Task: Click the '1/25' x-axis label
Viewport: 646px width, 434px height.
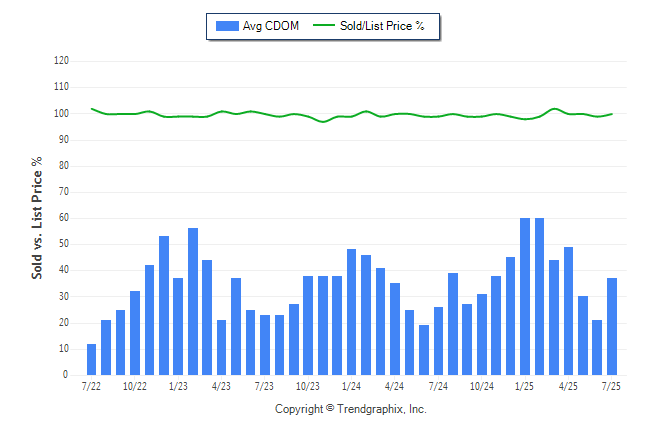Action: pyautogui.click(x=524, y=387)
